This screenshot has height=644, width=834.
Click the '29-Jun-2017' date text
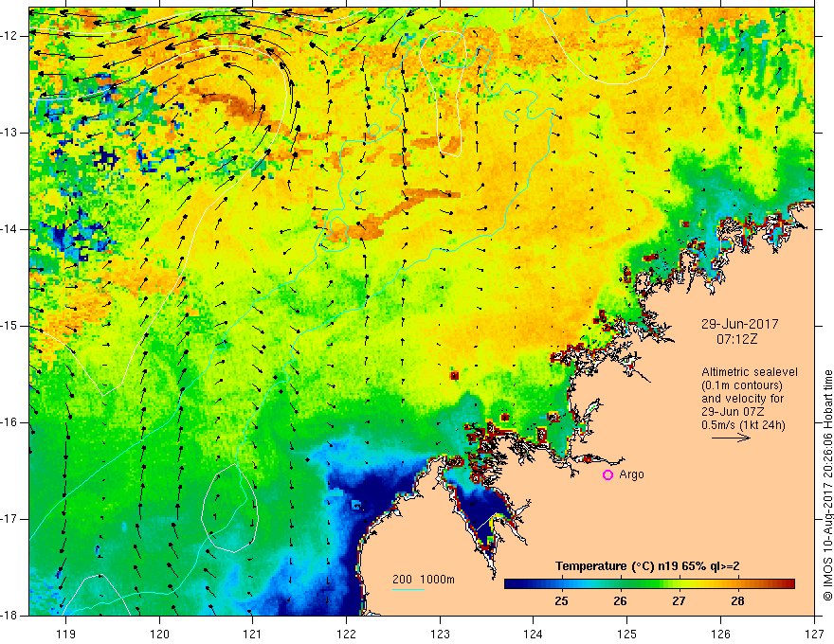[740, 324]
